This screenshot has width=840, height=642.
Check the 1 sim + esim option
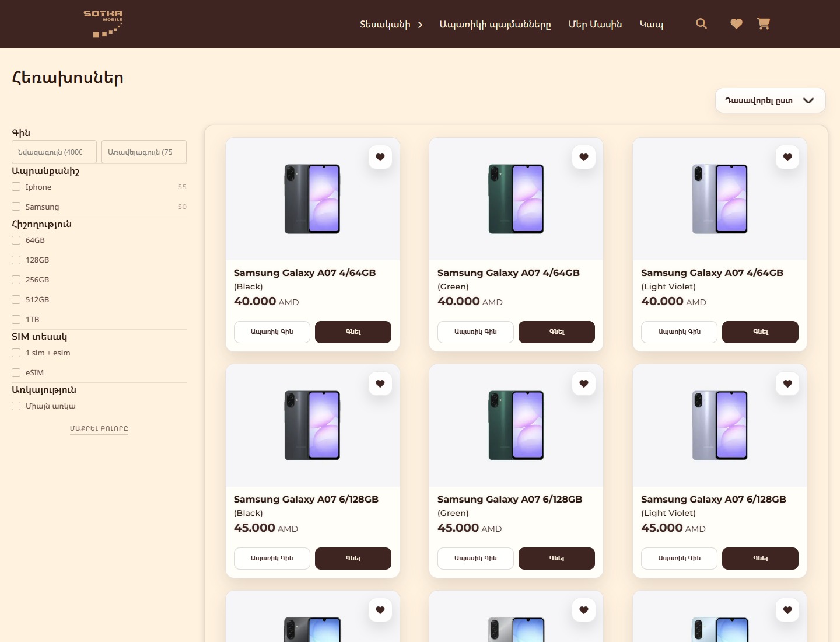click(x=16, y=353)
